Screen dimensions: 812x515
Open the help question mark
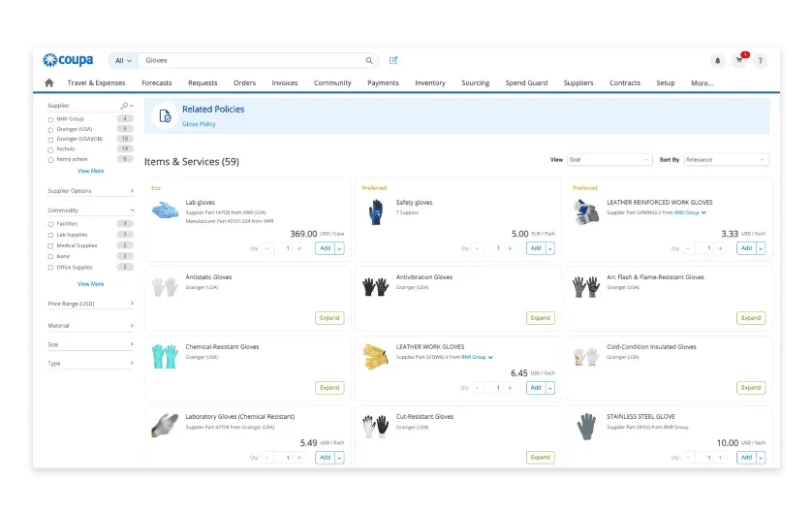pyautogui.click(x=761, y=61)
